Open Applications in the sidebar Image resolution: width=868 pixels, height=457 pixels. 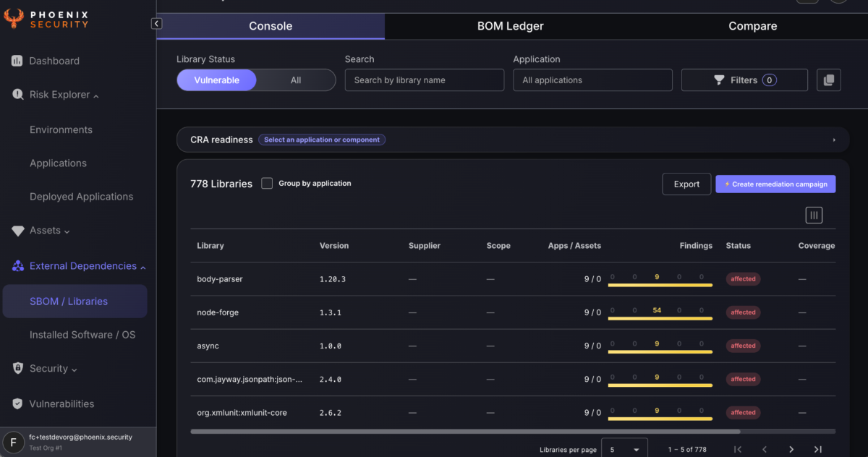(58, 163)
